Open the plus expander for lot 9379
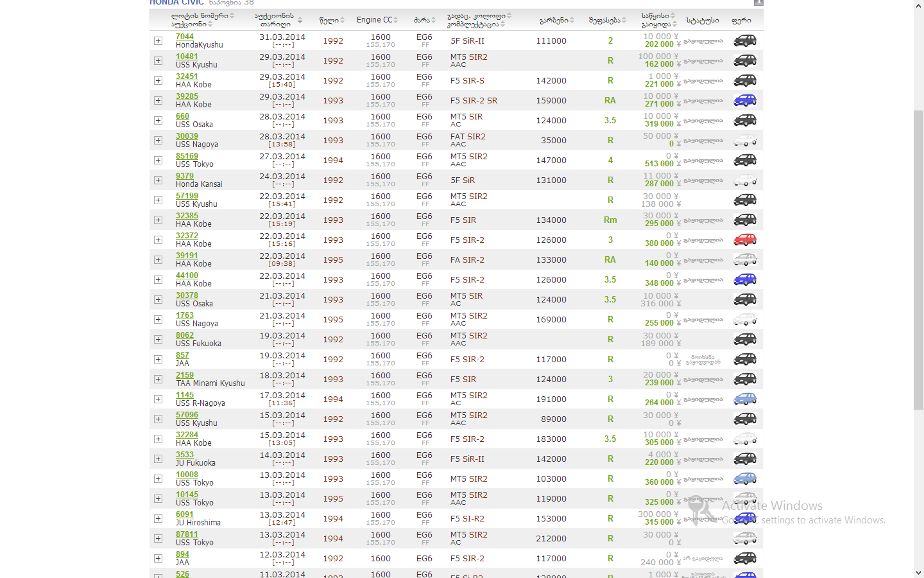The width and height of the screenshot is (924, 578). (158, 180)
